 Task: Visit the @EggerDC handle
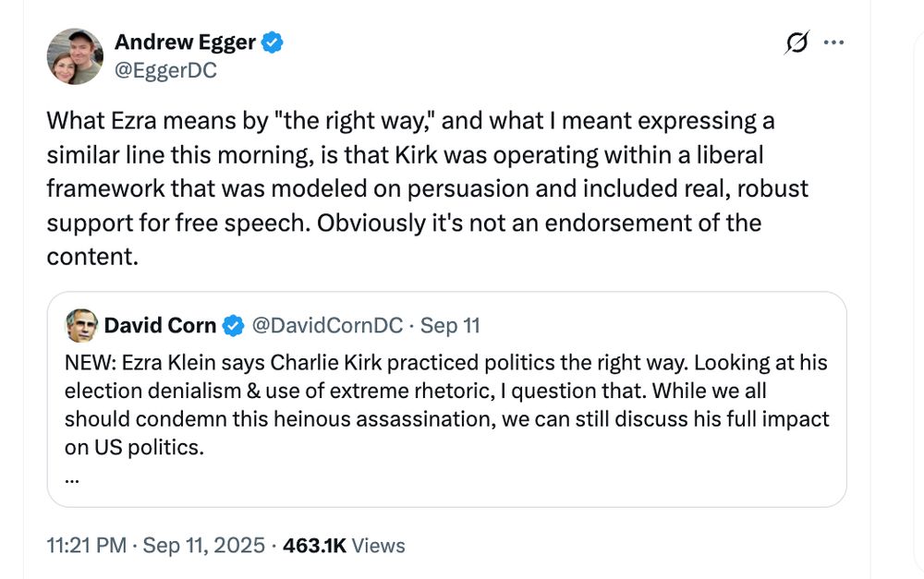(165, 70)
